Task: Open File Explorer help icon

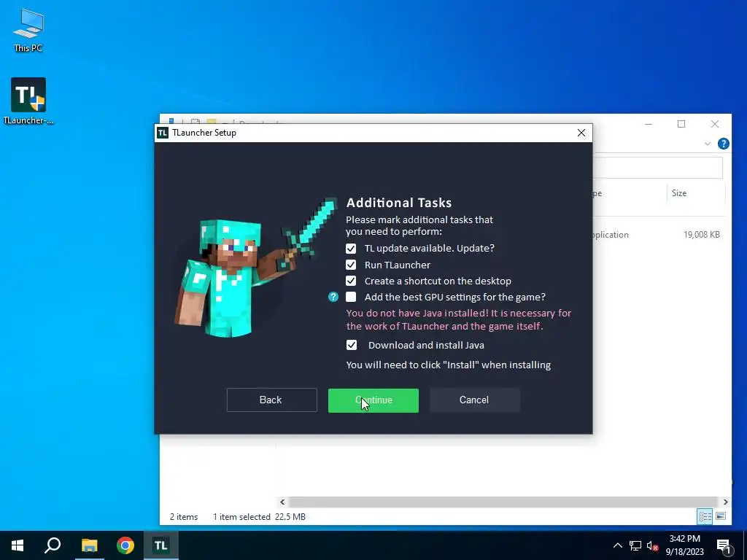Action: click(x=723, y=144)
